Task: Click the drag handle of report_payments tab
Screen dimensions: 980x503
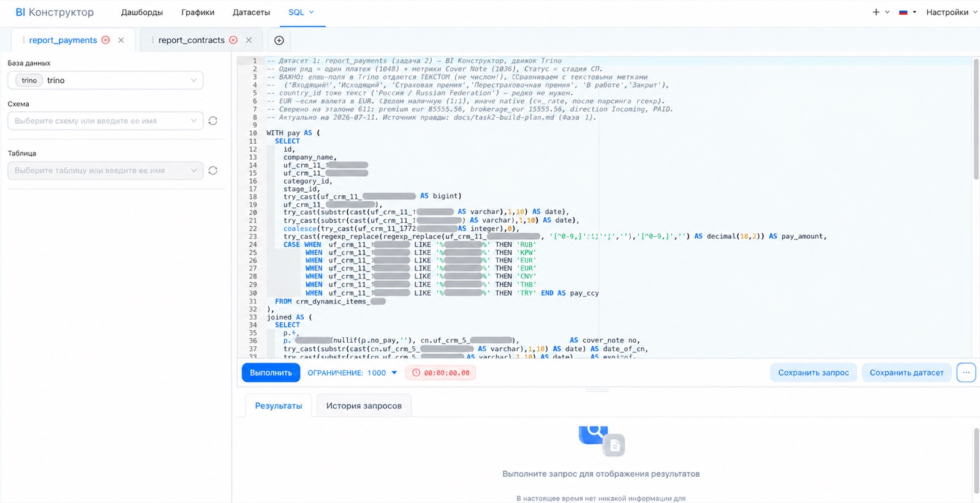Action: (x=23, y=40)
